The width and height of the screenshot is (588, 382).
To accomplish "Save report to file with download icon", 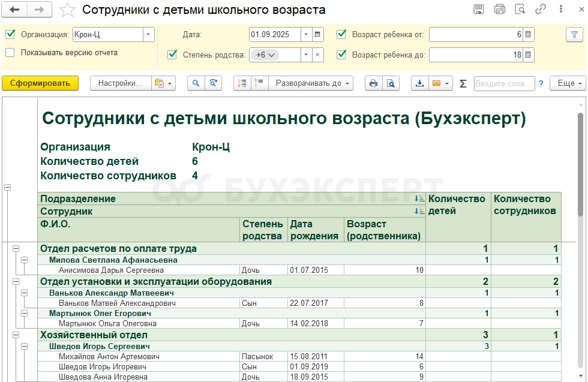I will click(419, 83).
